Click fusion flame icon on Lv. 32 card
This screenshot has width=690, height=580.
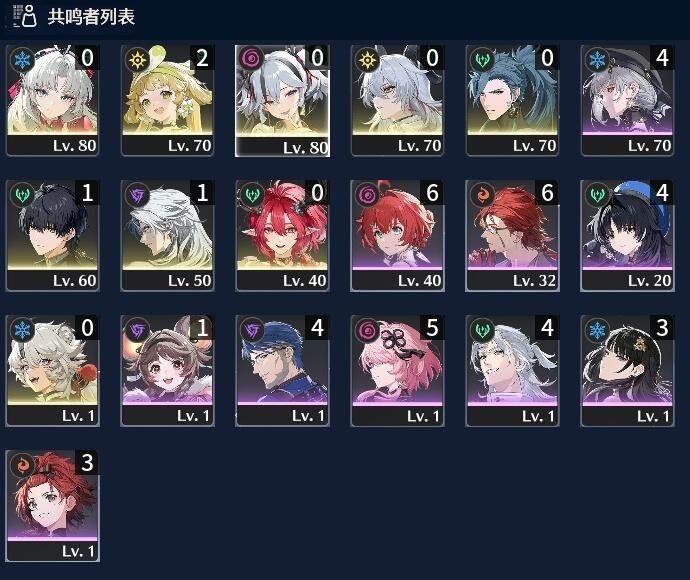[x=482, y=195]
